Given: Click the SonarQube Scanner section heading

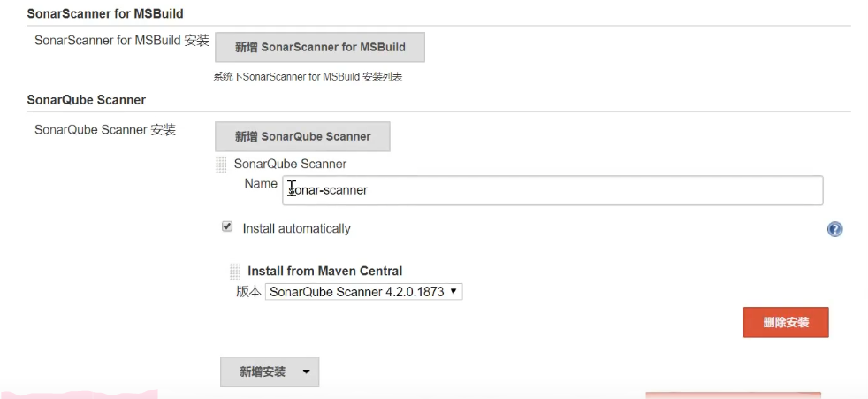Looking at the screenshot, I should click(87, 100).
